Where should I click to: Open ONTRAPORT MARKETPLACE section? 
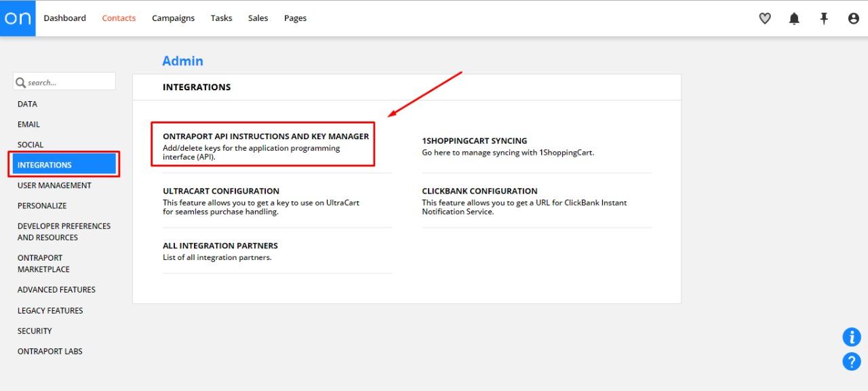[43, 263]
